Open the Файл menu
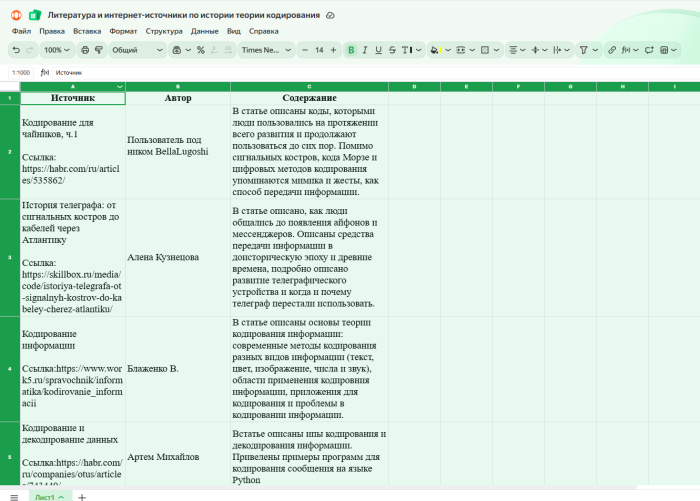The width and height of the screenshot is (700, 501). [x=21, y=31]
